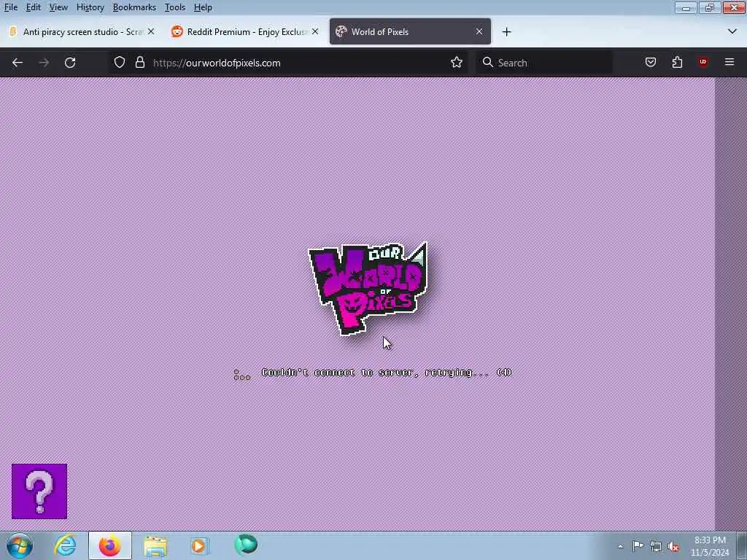Image resolution: width=747 pixels, height=560 pixels.
Task: Switch to the Reddit Premium tab
Action: pyautogui.click(x=245, y=31)
